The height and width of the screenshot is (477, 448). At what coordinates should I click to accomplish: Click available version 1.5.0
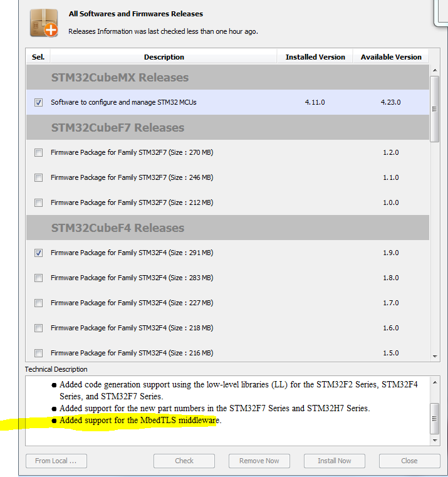tap(391, 353)
